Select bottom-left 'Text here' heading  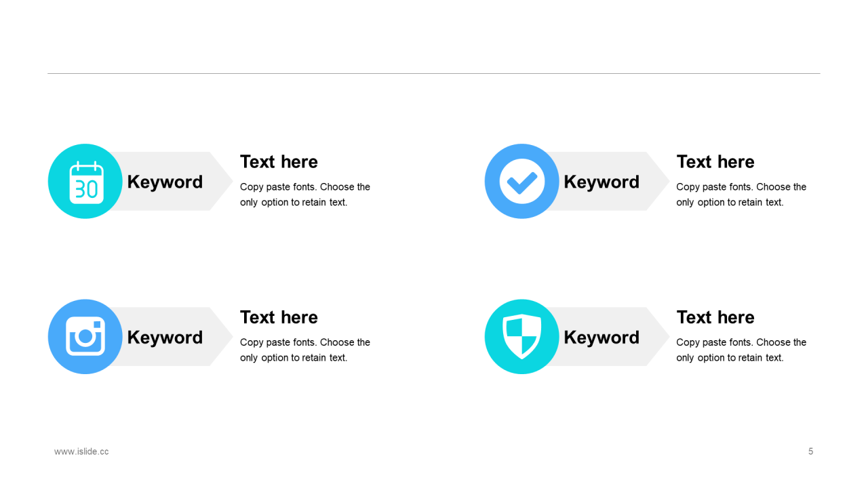tap(279, 317)
